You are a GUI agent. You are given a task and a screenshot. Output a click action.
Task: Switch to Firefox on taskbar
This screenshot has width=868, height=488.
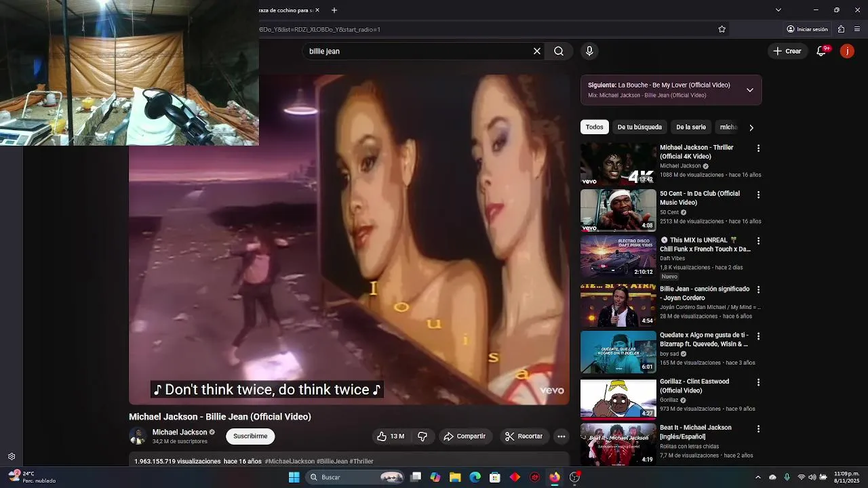555,477
